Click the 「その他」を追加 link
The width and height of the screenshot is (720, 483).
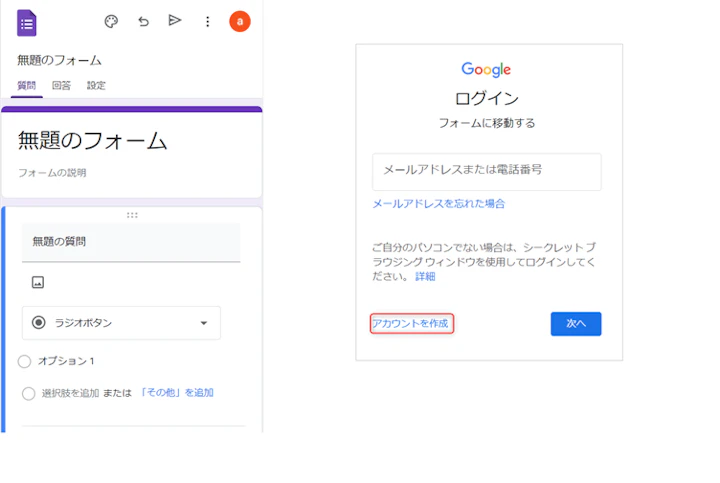coord(176,393)
